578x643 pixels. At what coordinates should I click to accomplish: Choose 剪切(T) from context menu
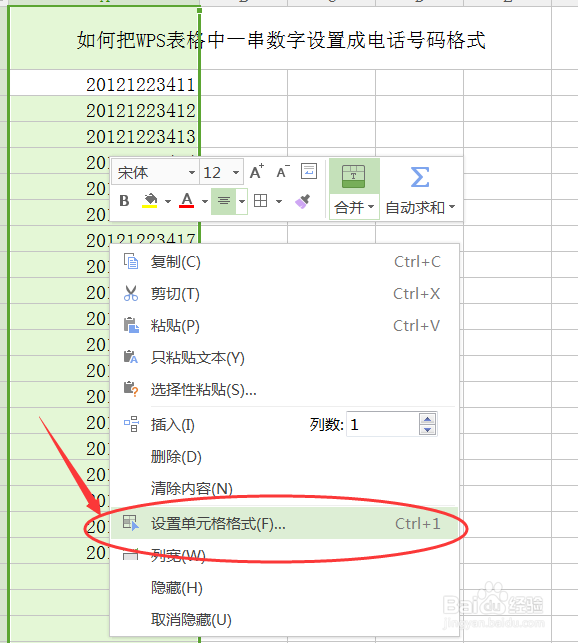point(284,294)
